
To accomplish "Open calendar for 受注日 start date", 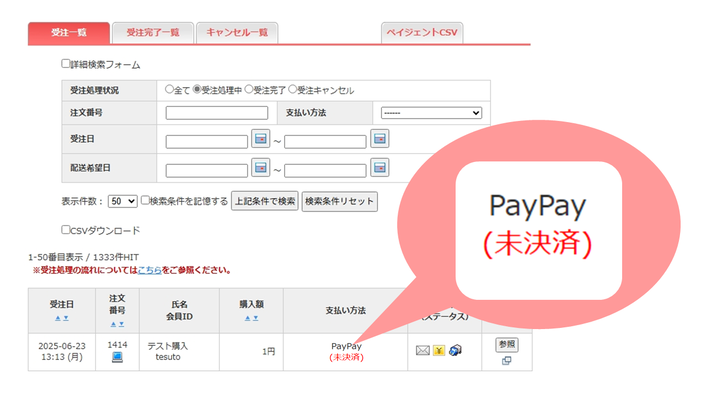I will [x=260, y=139].
